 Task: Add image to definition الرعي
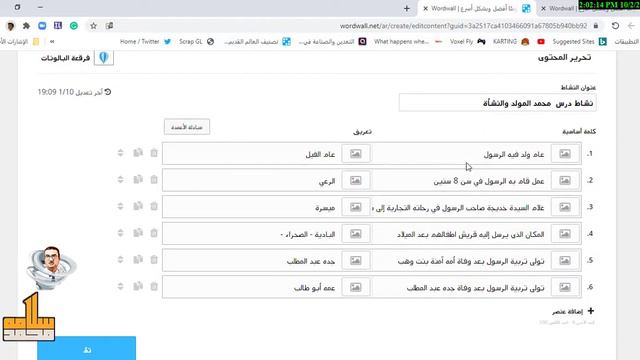coord(356,180)
